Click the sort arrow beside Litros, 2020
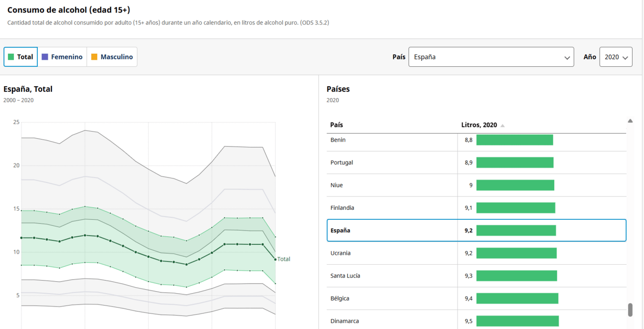The width and height of the screenshot is (644, 329). coord(502,126)
